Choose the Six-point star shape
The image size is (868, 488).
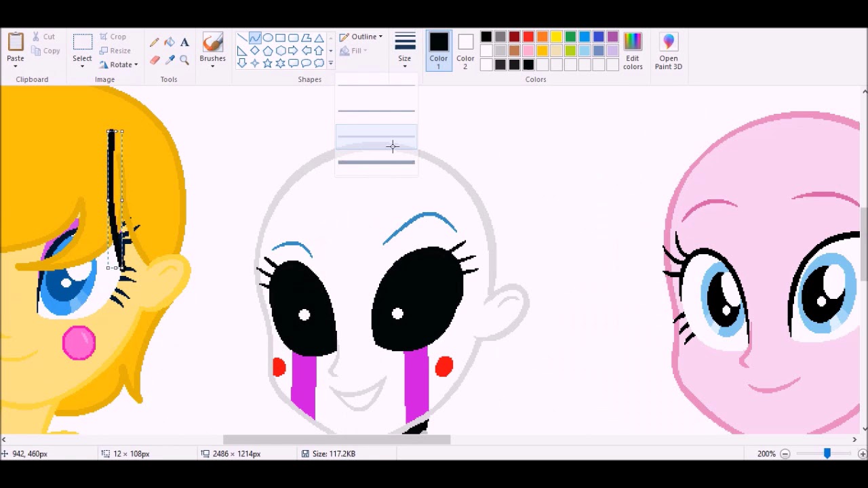click(x=281, y=63)
